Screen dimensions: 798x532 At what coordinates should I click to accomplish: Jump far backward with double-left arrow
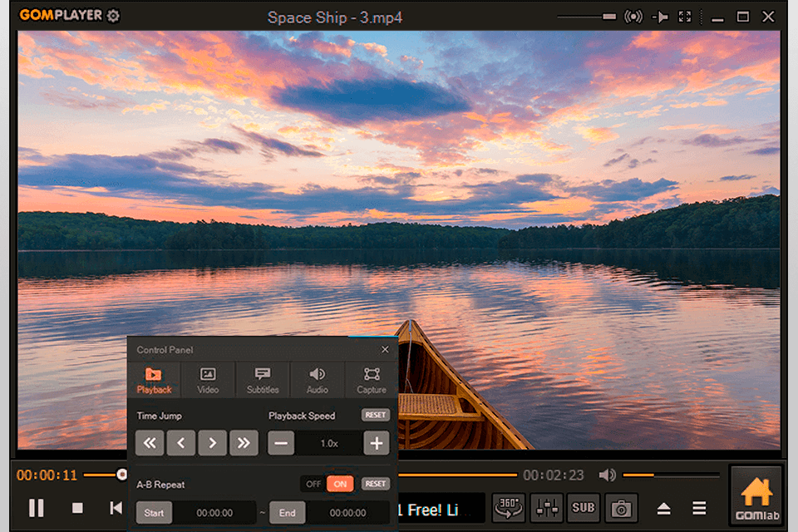(x=150, y=443)
